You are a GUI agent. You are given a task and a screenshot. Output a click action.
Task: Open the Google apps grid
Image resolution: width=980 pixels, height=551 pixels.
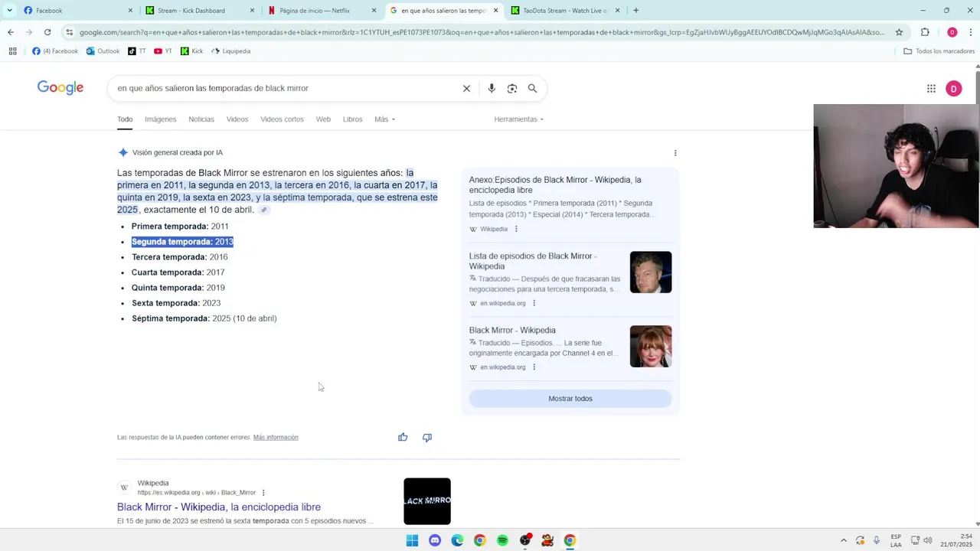(x=931, y=89)
